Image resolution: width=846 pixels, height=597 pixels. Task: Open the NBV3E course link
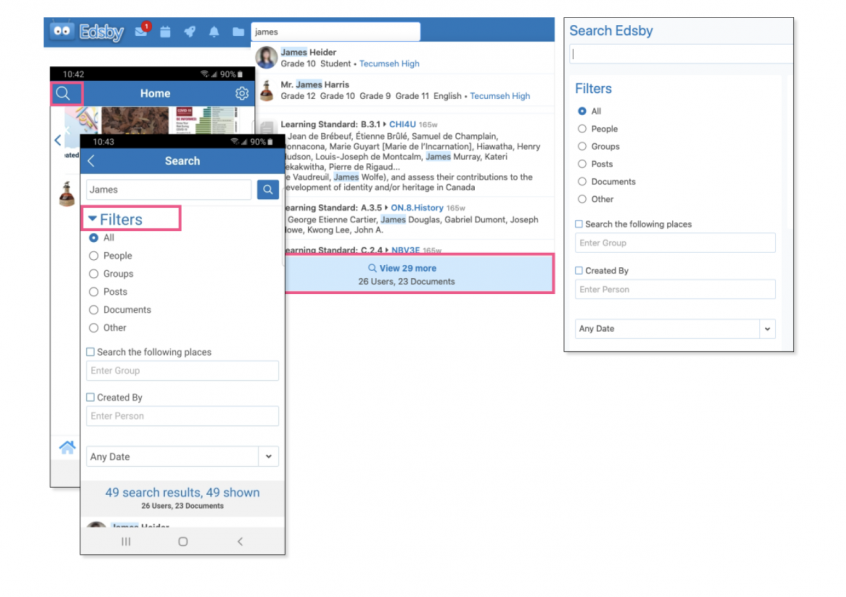coord(405,250)
